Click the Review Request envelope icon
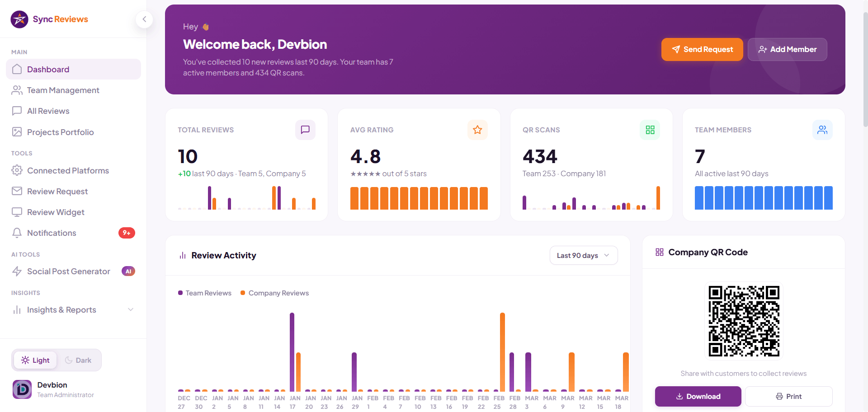The height and width of the screenshot is (412, 868). 17,191
